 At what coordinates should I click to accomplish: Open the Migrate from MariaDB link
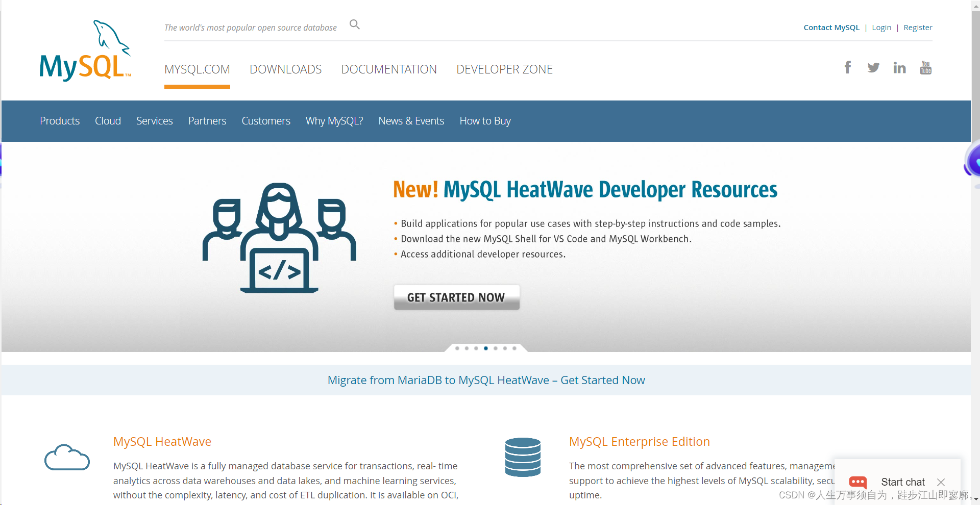coord(486,380)
